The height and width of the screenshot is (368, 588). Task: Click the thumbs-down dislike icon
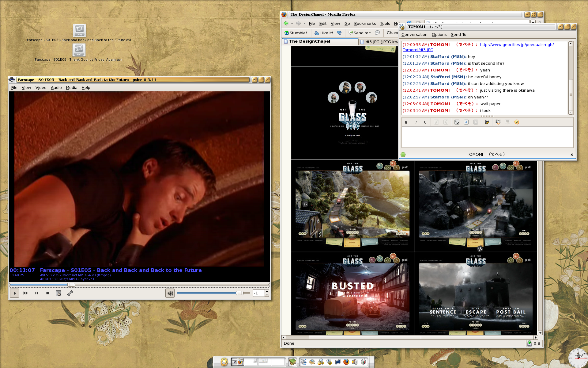click(339, 33)
